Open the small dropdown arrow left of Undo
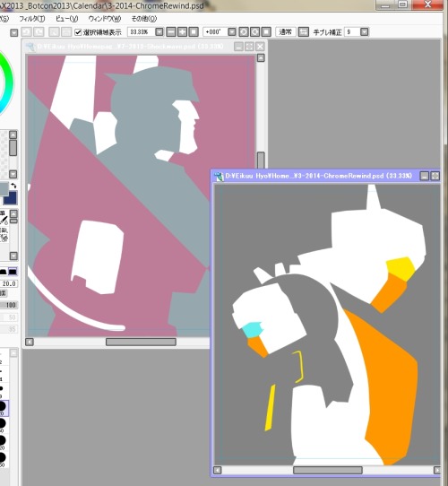Screen dimensions: 448x486 coord(14,32)
